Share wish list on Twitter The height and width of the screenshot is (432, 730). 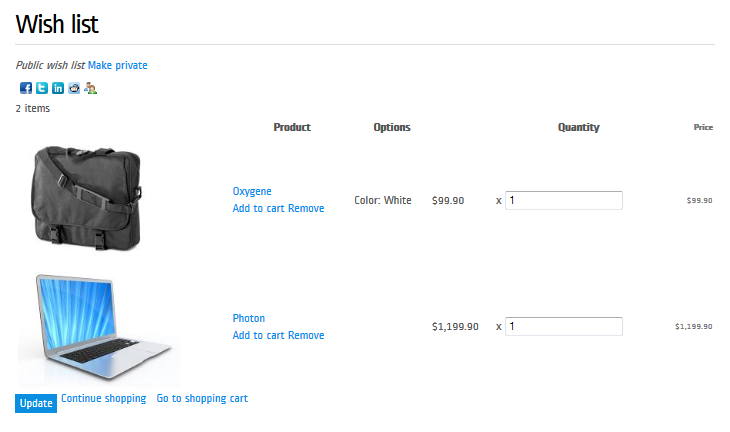(42, 88)
